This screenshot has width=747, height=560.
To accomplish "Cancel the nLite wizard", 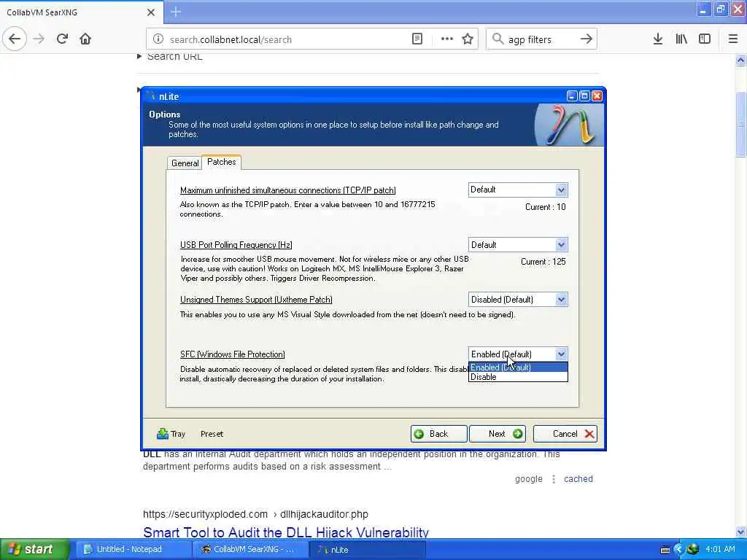I will [565, 434].
